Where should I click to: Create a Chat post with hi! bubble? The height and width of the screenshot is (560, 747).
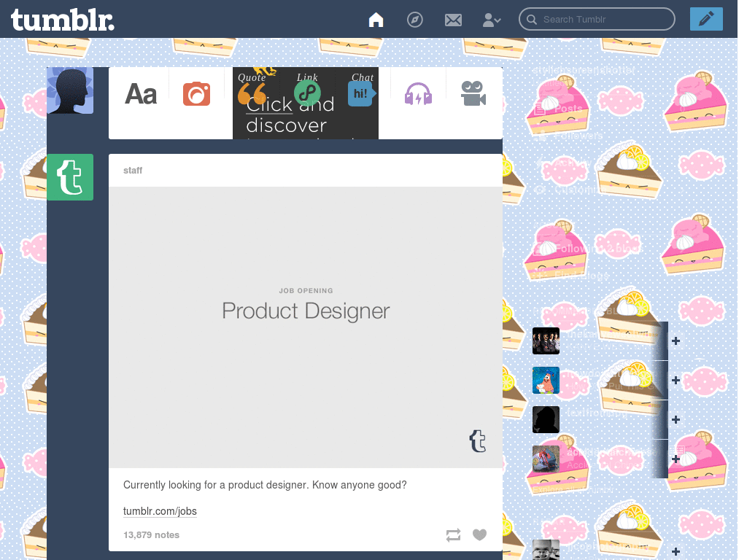pos(362,93)
